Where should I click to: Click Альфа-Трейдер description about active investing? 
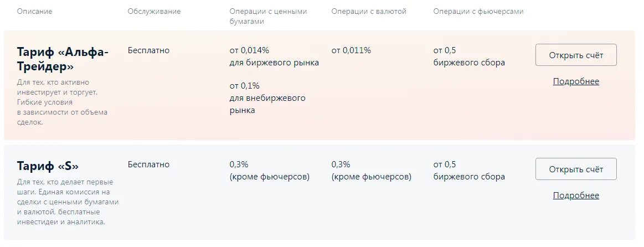[62, 102]
